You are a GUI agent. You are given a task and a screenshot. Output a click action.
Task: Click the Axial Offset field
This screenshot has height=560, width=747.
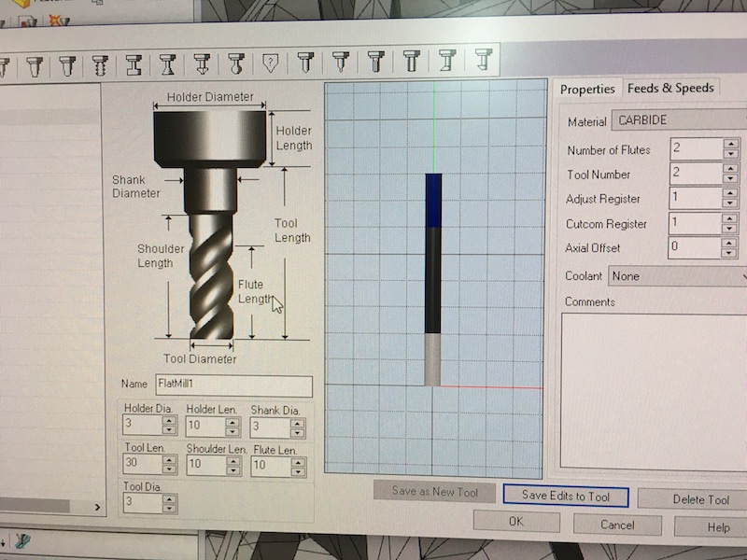click(695, 247)
